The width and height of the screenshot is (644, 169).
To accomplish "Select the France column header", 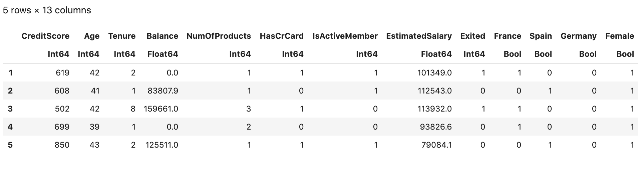I will tap(508, 36).
